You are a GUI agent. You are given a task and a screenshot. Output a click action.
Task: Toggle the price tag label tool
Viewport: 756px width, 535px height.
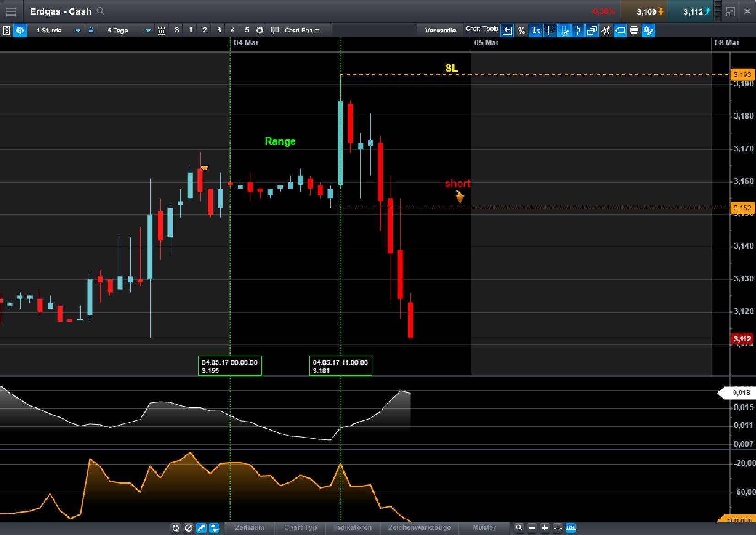(x=620, y=31)
